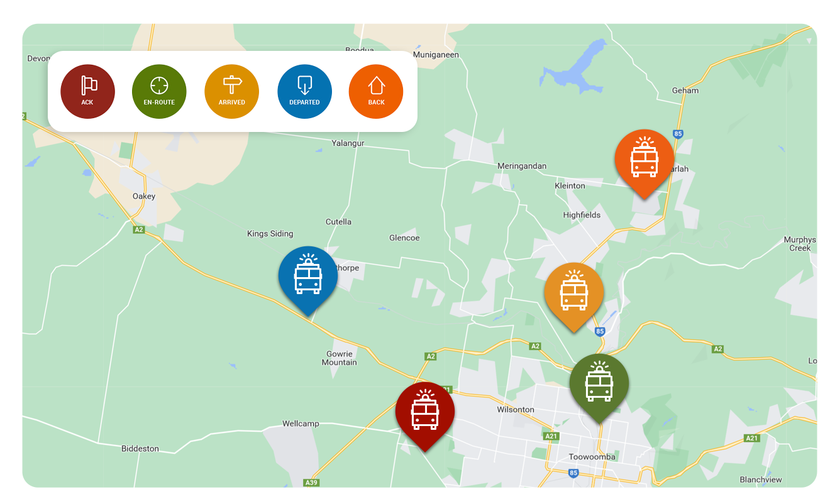Tap the orange BACK status button
Screen dimensions: 835x504
376,91
